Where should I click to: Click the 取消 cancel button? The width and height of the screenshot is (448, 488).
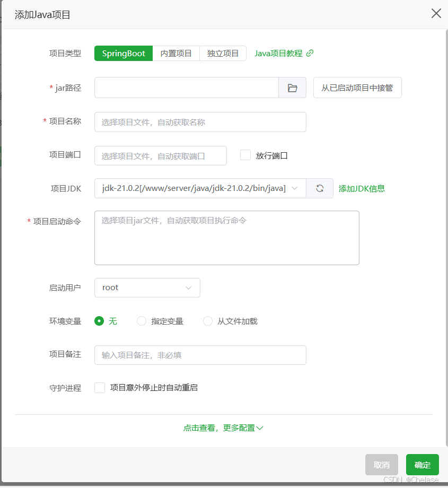(x=382, y=465)
